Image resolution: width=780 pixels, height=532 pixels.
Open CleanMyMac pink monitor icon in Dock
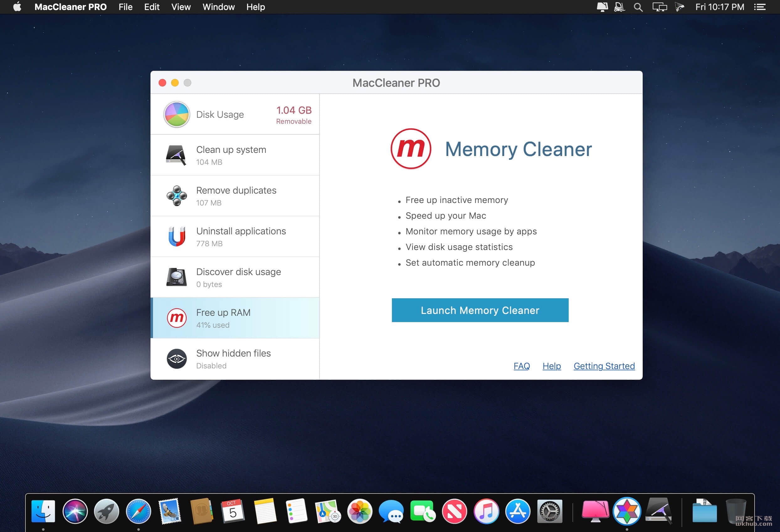click(595, 511)
